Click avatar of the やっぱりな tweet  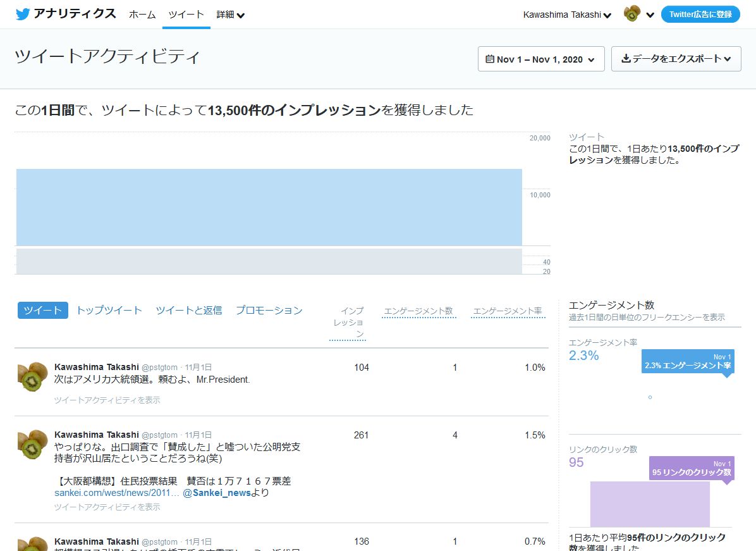pos(32,444)
